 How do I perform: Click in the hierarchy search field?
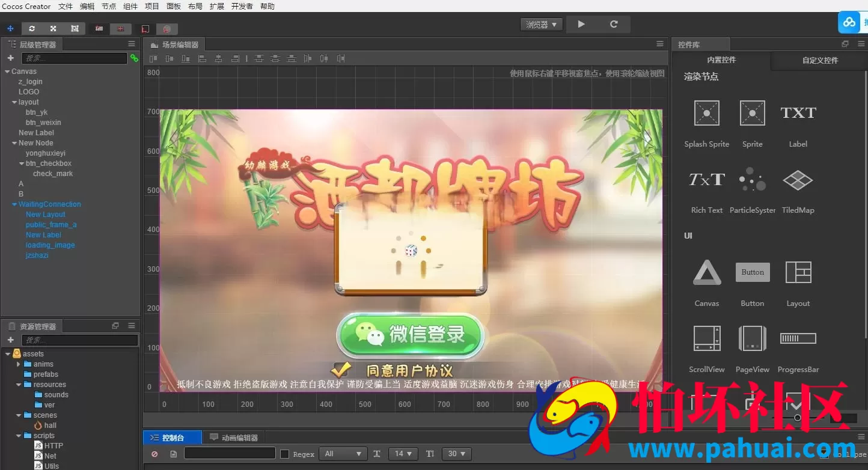(75, 58)
